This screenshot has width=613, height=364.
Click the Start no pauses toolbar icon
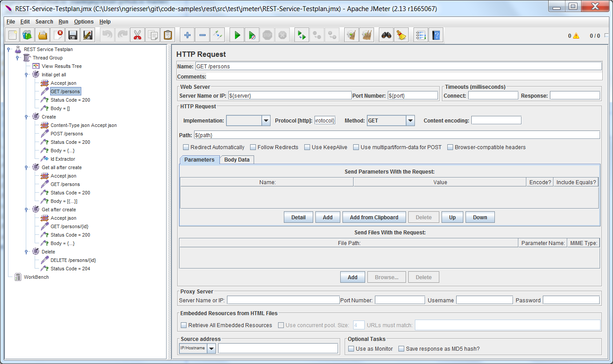click(252, 35)
